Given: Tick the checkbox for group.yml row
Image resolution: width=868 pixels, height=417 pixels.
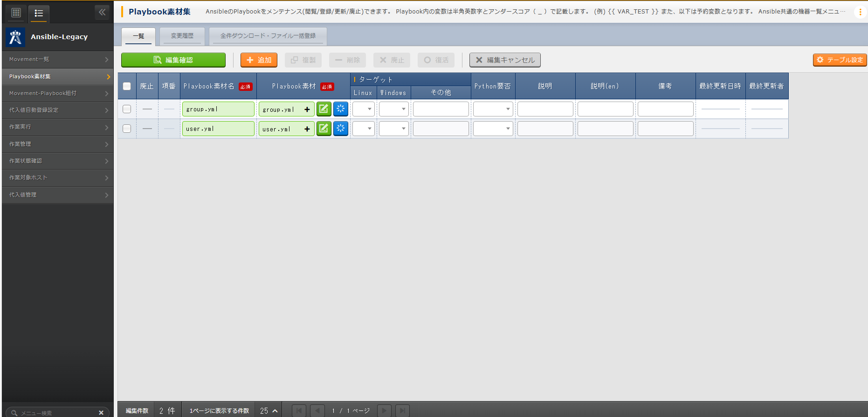Looking at the screenshot, I should pyautogui.click(x=127, y=109).
